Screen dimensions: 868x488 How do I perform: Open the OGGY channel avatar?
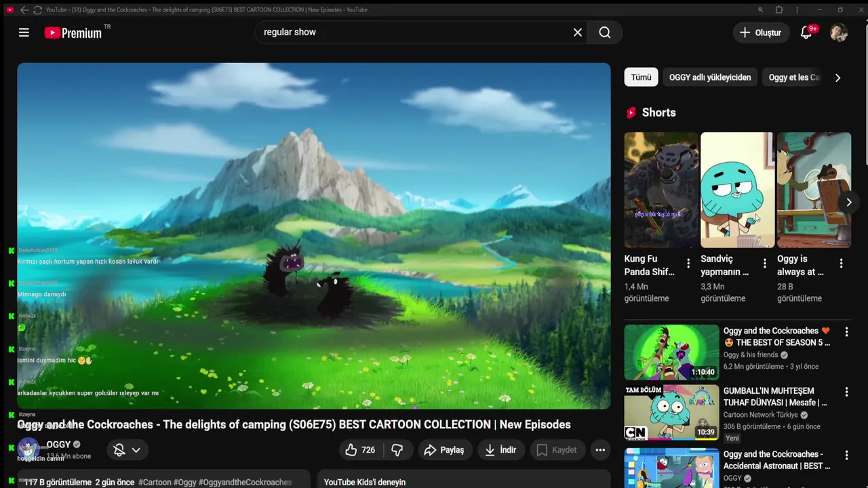pos(28,449)
